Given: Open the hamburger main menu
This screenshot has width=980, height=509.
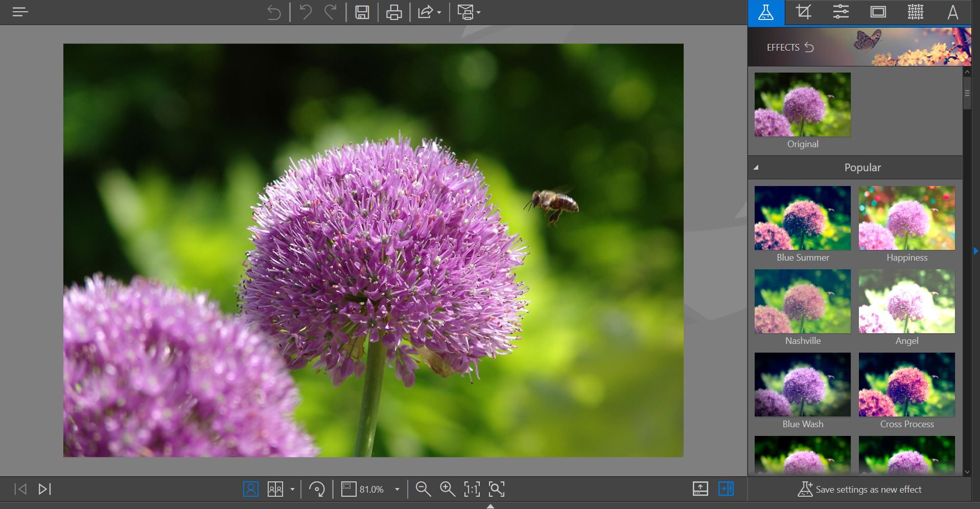Looking at the screenshot, I should coord(20,12).
